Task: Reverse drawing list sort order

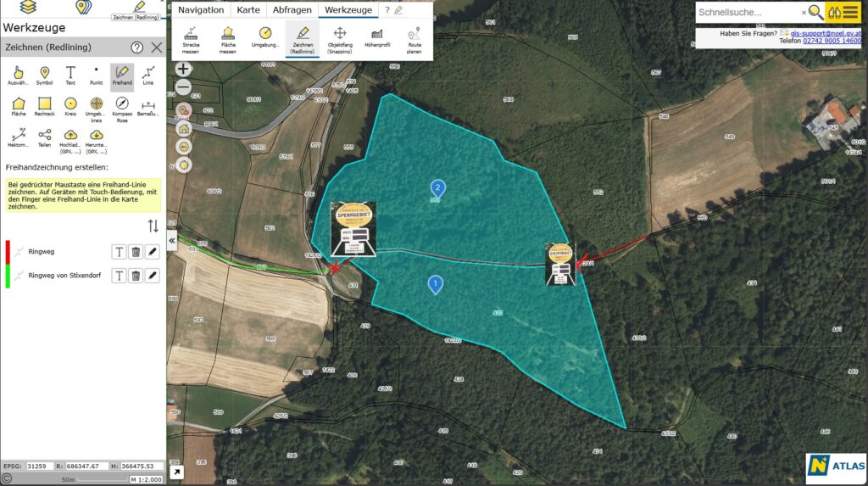Action: click(x=153, y=226)
